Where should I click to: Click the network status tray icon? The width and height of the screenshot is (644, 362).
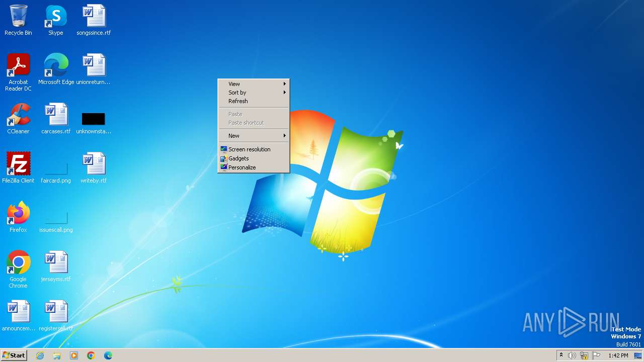click(584, 355)
